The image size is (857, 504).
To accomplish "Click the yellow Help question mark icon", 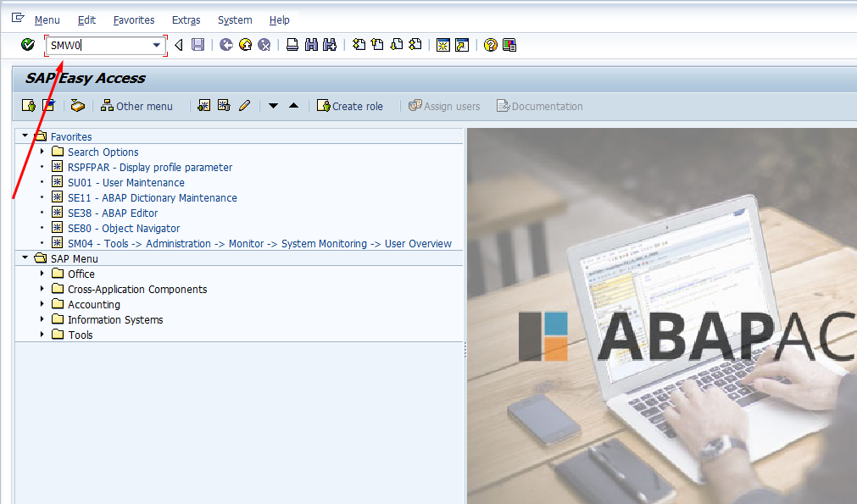I will point(490,45).
